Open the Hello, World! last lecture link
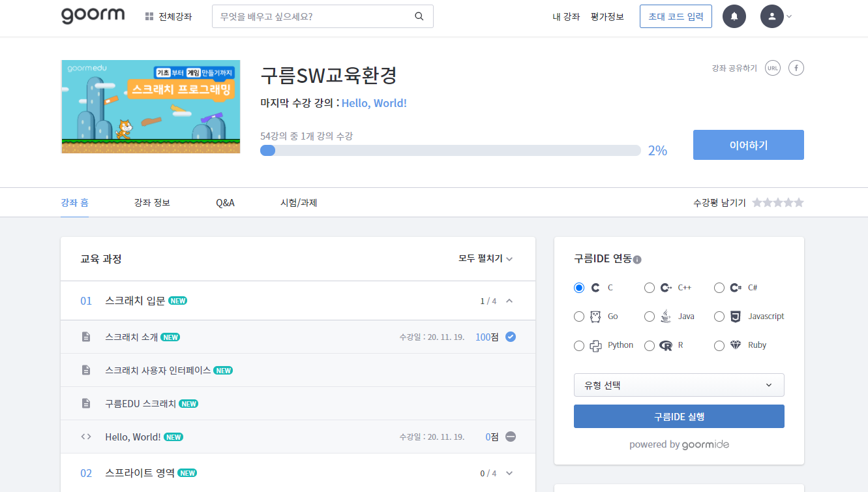The image size is (868, 492). pyautogui.click(x=374, y=103)
